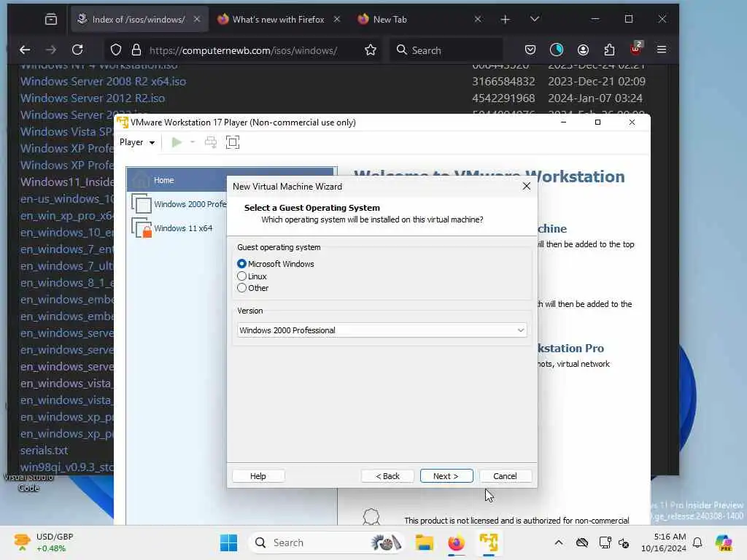The image size is (747, 560).
Task: Click the Back button in wizard
Action: 388,476
